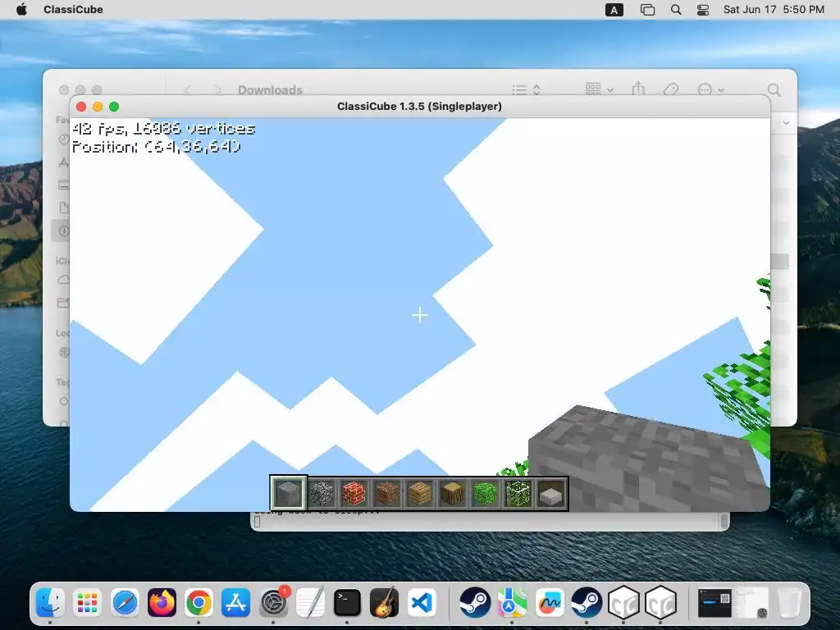Open the App Store from the Dock
Image resolution: width=840 pixels, height=630 pixels.
point(235,603)
